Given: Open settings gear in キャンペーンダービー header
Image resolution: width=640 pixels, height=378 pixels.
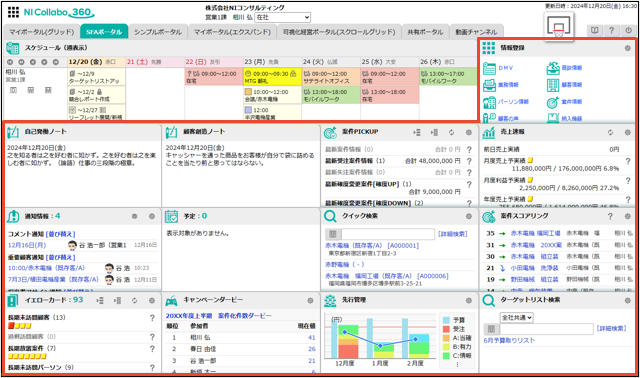Looking at the screenshot, I should (310, 300).
